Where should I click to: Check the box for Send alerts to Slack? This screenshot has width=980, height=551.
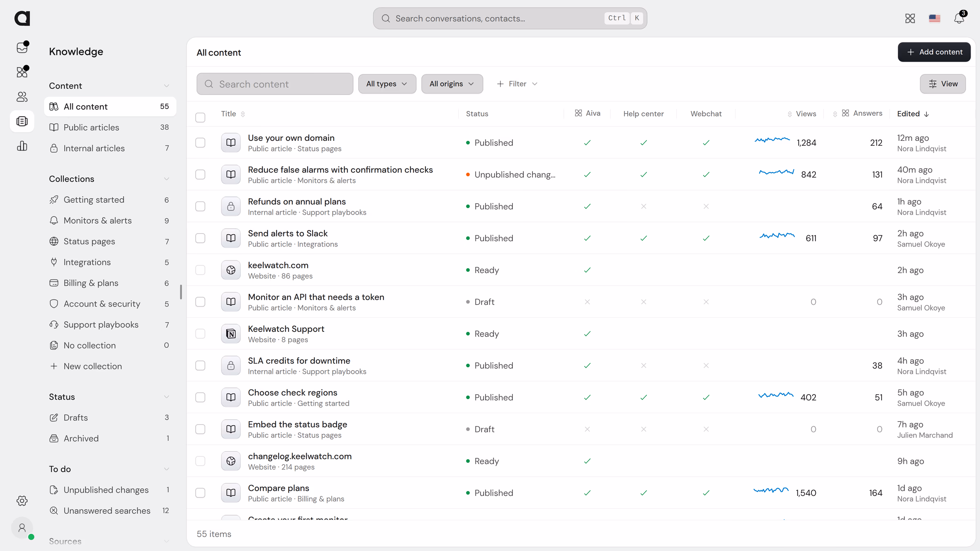click(200, 238)
